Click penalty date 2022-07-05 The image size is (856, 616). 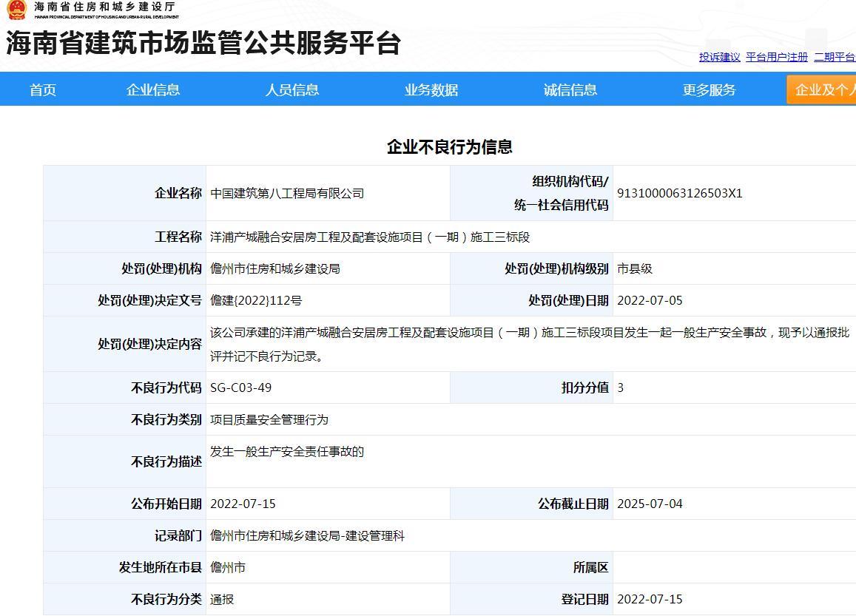tap(650, 301)
